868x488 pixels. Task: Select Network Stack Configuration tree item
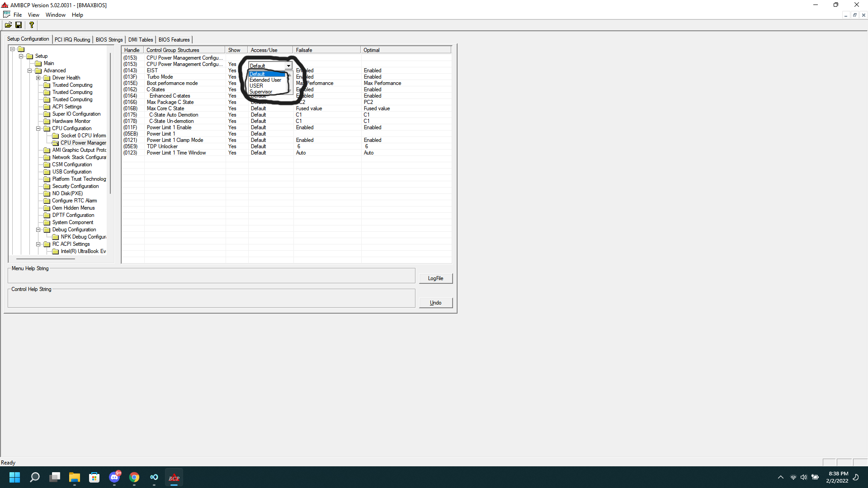click(79, 157)
